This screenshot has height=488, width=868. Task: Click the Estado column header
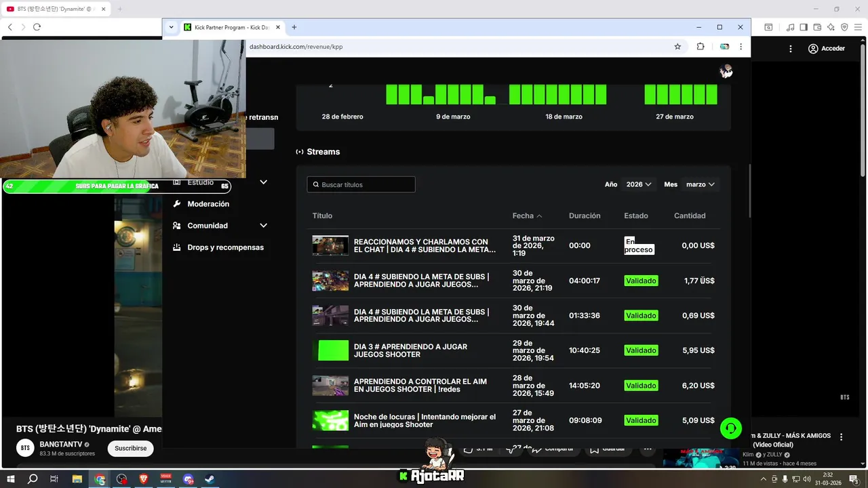636,216
